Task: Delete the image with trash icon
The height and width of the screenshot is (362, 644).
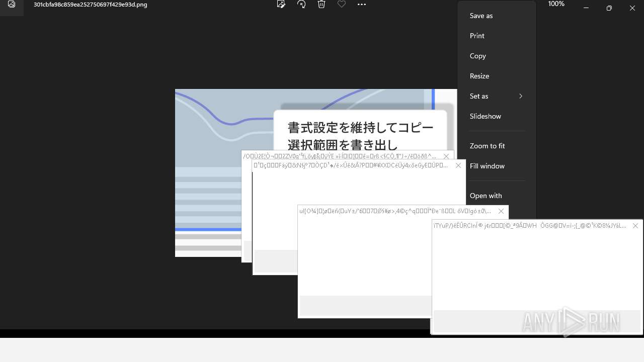Action: pyautogui.click(x=321, y=5)
